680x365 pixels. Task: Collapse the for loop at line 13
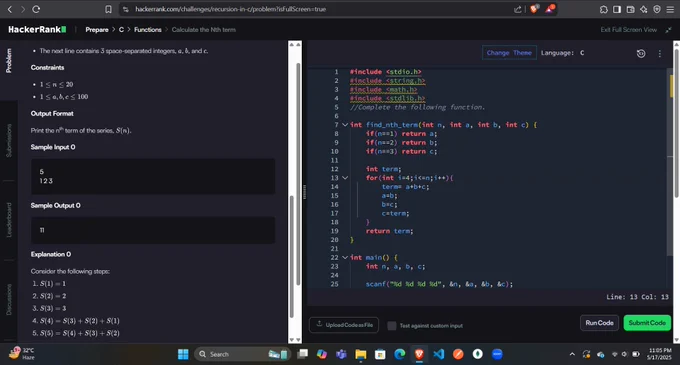click(345, 178)
